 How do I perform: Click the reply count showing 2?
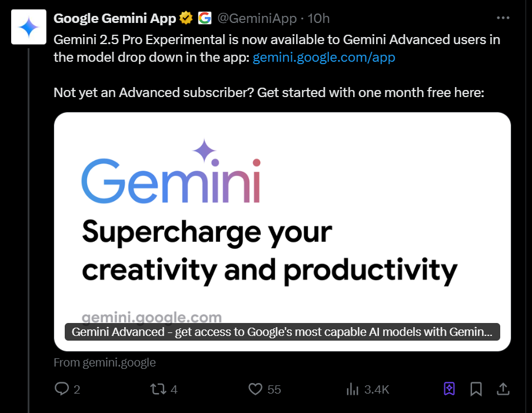(77, 389)
